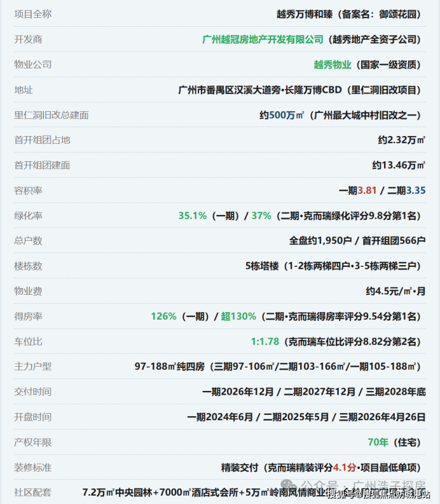Select the 项目全称 row label
This screenshot has width=440, height=504.
[x=33, y=14]
